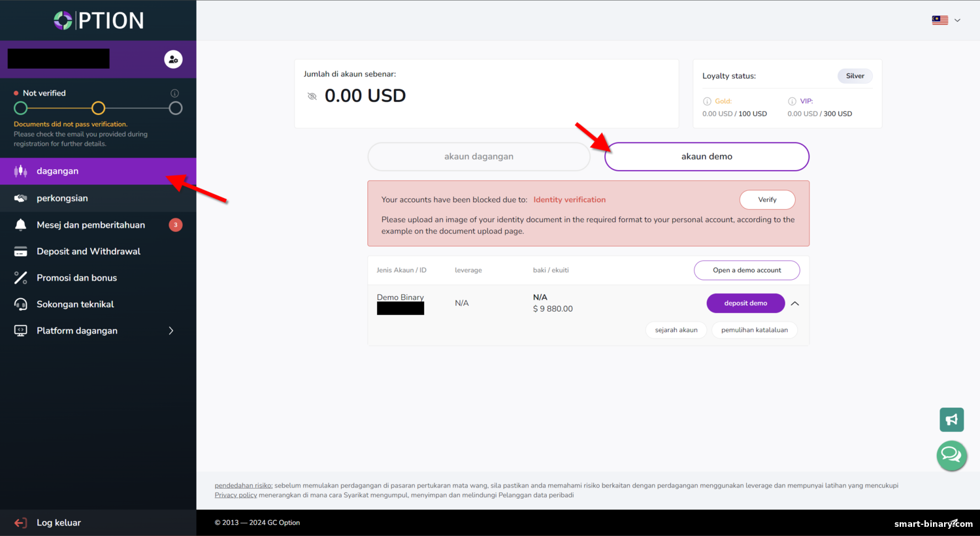Open Sokongan teknikal
This screenshot has height=536, width=980.
[x=98, y=305]
